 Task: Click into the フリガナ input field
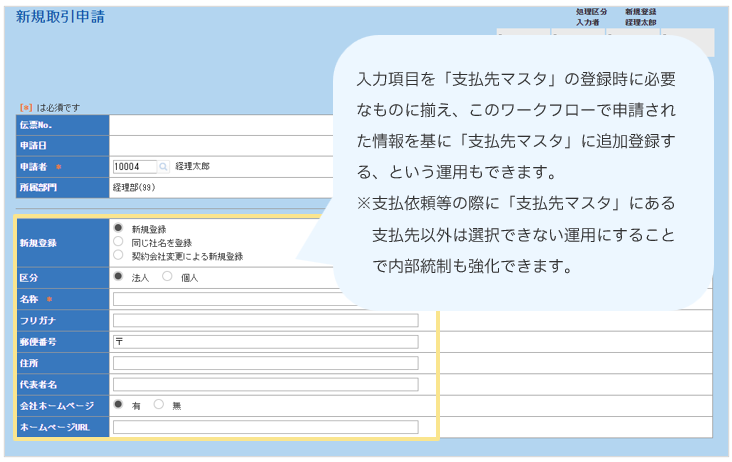(x=265, y=320)
